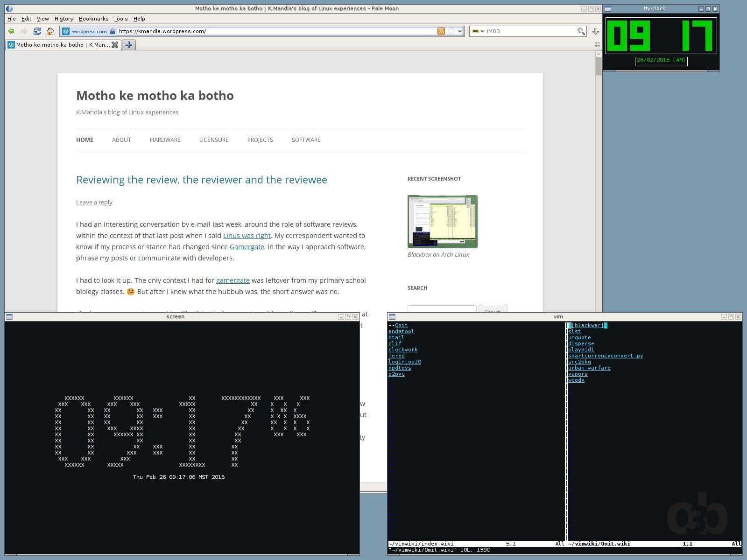Select the urban-warfare entry in vim
747x560 pixels.
(589, 368)
